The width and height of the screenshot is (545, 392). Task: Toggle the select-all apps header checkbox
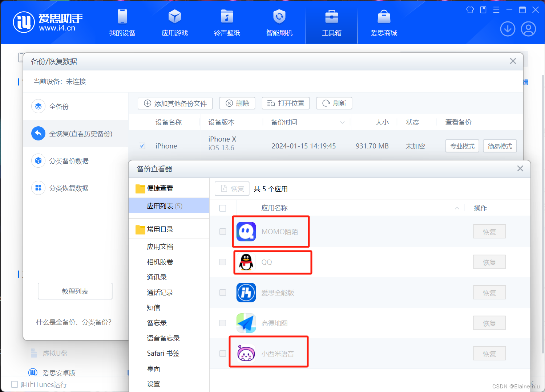coord(223,208)
